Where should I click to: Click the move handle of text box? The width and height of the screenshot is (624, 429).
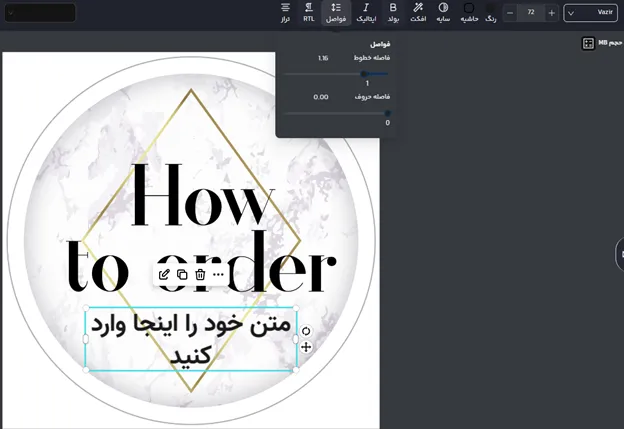pos(306,347)
